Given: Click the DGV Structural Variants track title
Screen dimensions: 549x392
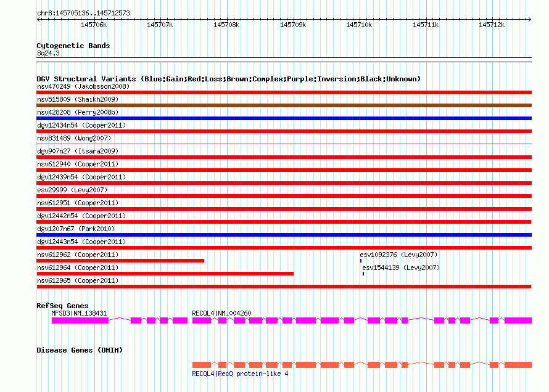Looking at the screenshot, I should [x=228, y=79].
